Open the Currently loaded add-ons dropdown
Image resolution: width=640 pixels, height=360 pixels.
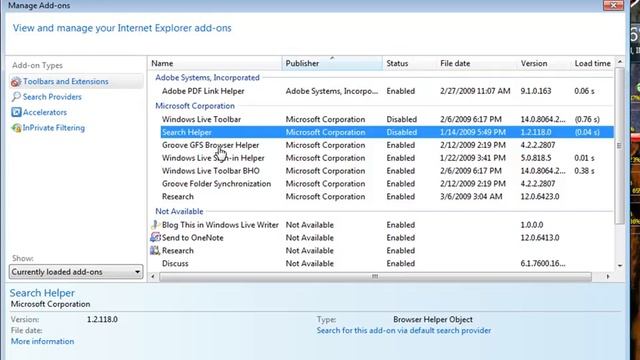tap(76, 272)
